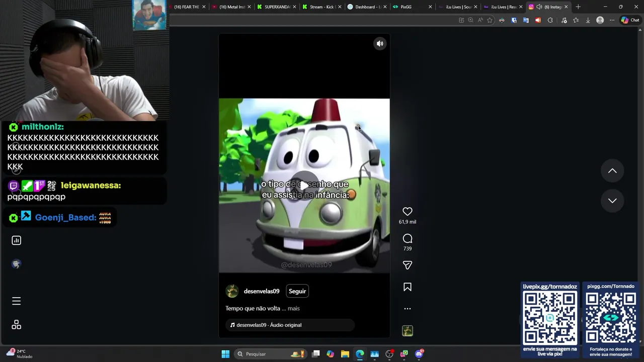Open Microsoft Edge from the taskbar
Screen dimensions: 644x362
360,354
